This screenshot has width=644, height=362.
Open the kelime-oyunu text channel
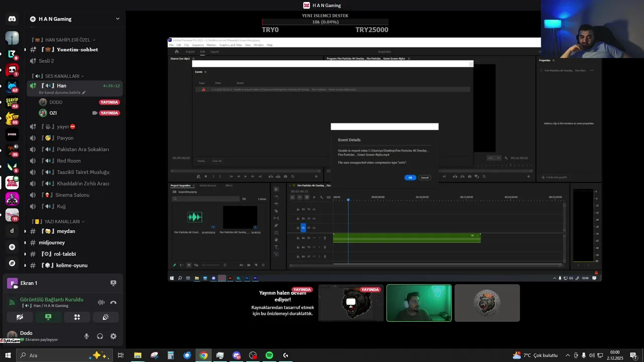point(75,265)
